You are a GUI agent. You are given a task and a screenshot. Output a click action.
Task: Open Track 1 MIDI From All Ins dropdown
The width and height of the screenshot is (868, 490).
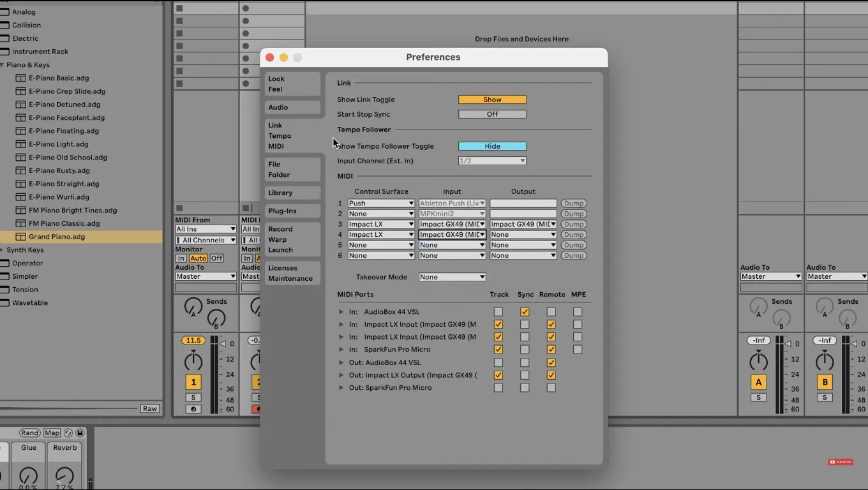(206, 229)
